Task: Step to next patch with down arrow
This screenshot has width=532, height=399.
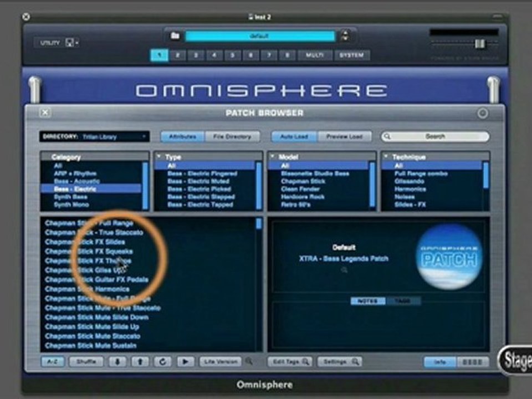Action: (x=117, y=362)
